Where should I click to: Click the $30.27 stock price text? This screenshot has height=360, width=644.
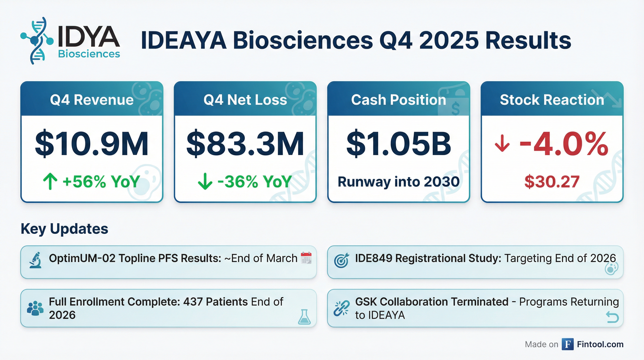pyautogui.click(x=552, y=181)
